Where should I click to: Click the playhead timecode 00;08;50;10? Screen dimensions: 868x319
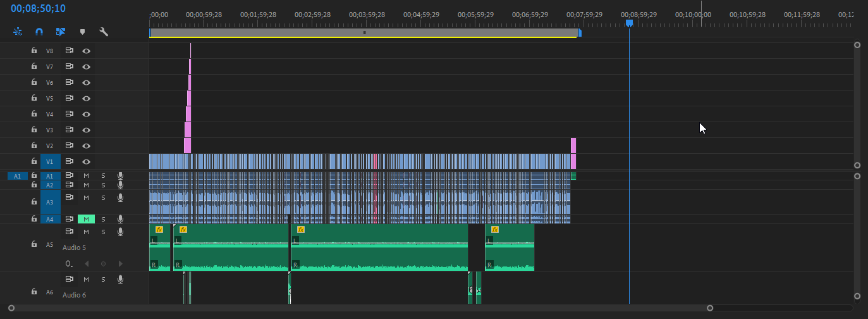[x=38, y=9]
